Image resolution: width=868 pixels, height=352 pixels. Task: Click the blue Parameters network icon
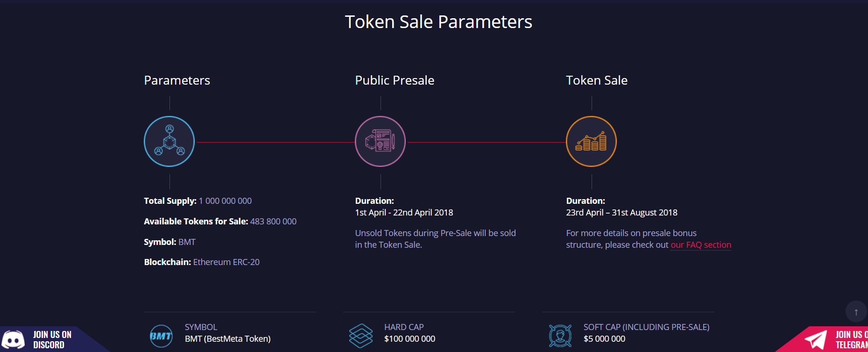click(169, 141)
